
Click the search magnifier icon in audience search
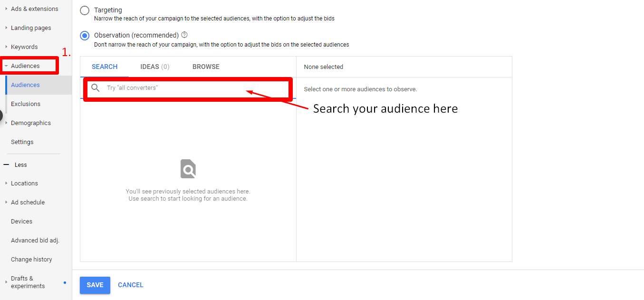tap(96, 89)
